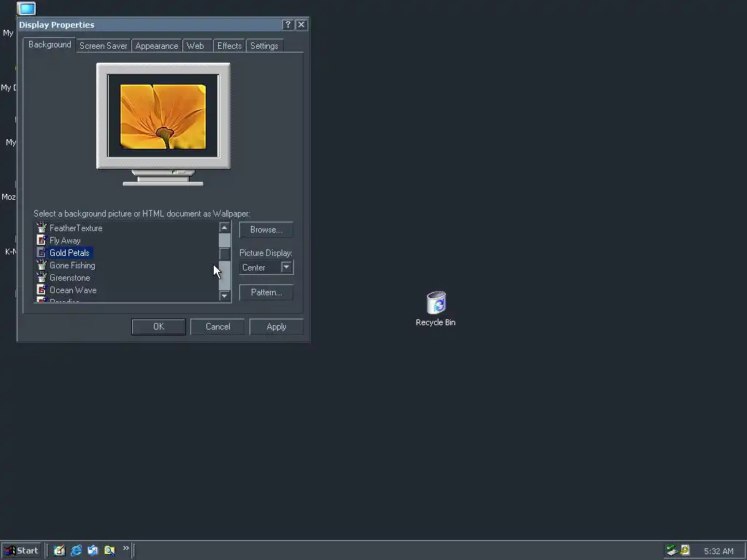Switch to the Web tab
The height and width of the screenshot is (560, 747).
click(196, 46)
